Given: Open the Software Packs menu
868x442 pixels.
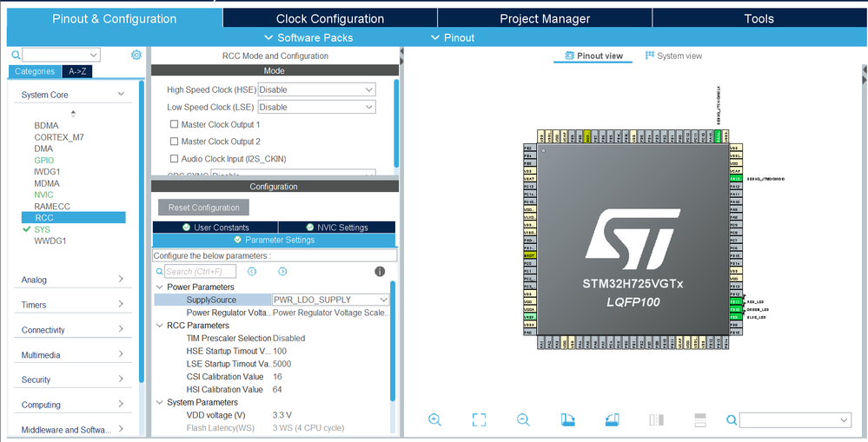Looking at the screenshot, I should tap(308, 37).
